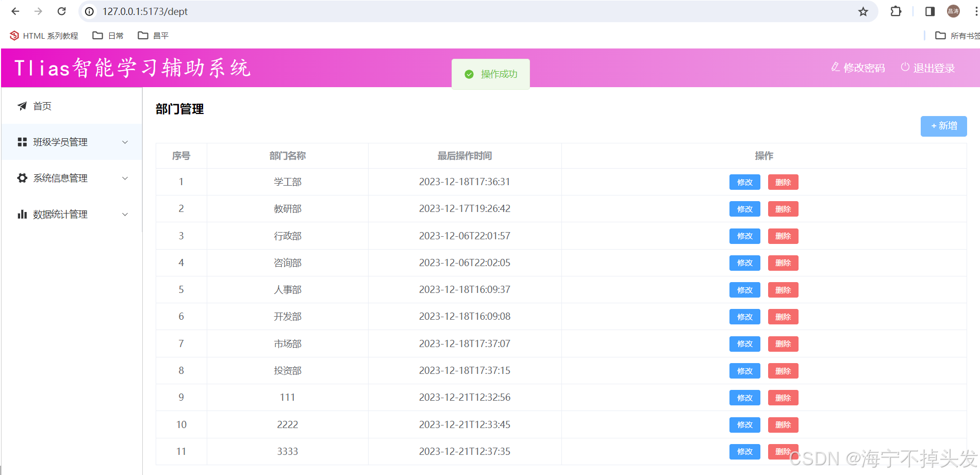Select the timestamp 2023-12-21T12:37:35
The width and height of the screenshot is (980, 475).
[x=464, y=451]
